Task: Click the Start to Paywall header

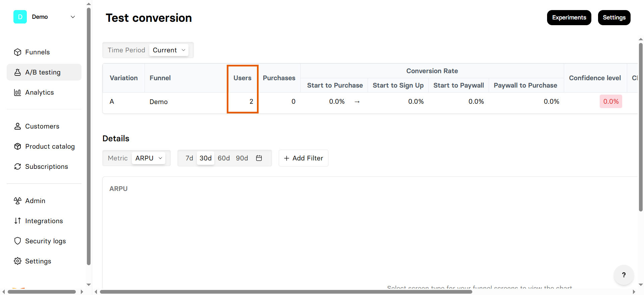Action: point(459,85)
